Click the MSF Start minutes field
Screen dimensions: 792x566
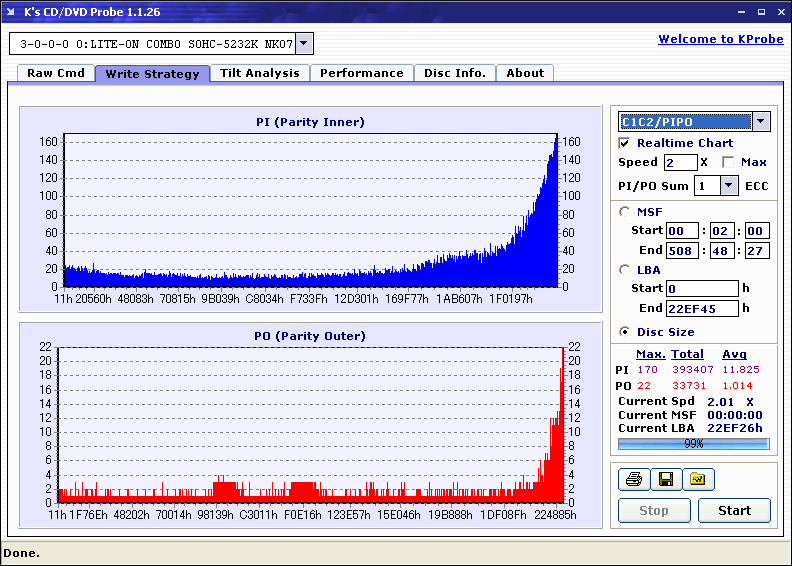coord(682,231)
